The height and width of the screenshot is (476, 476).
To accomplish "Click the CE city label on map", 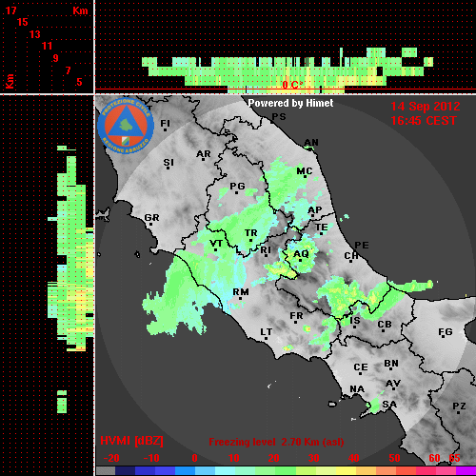I will (361, 367).
